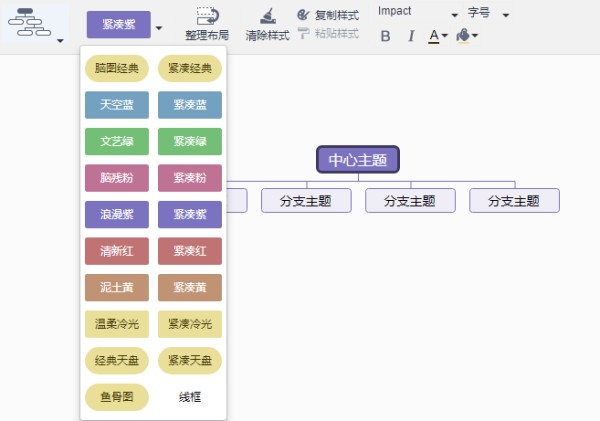
Task: Open the layout template dropdown arrow
Action: point(60,41)
